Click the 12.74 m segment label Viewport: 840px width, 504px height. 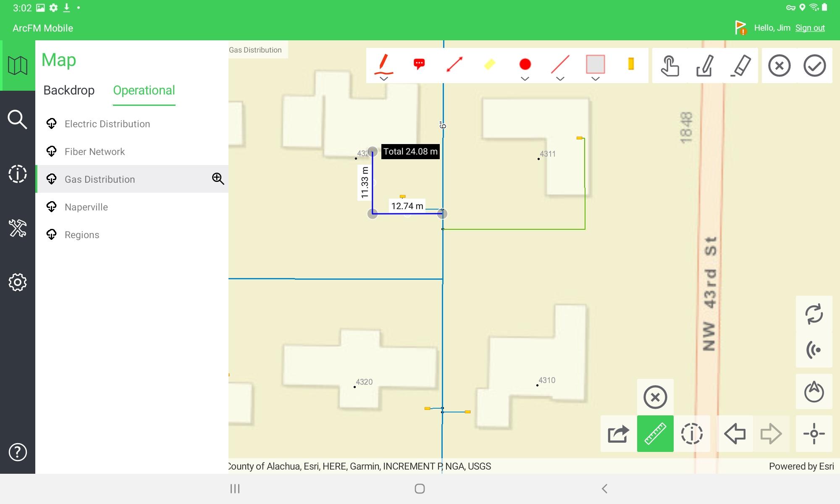[407, 206]
